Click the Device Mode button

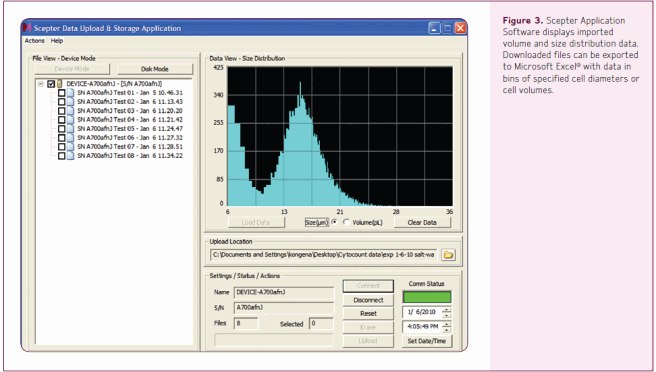72,69
